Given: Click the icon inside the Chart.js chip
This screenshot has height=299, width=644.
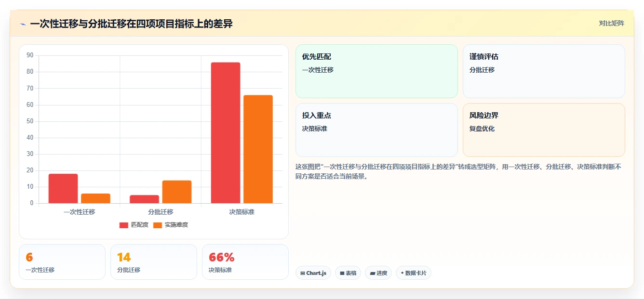Looking at the screenshot, I should point(303,273).
